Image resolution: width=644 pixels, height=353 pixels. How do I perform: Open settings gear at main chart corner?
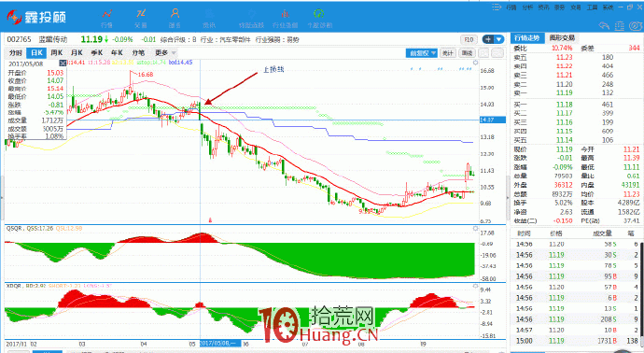tap(475, 63)
